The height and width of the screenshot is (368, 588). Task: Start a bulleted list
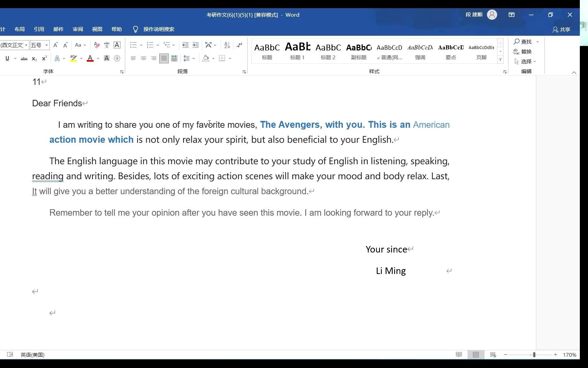pyautogui.click(x=133, y=45)
